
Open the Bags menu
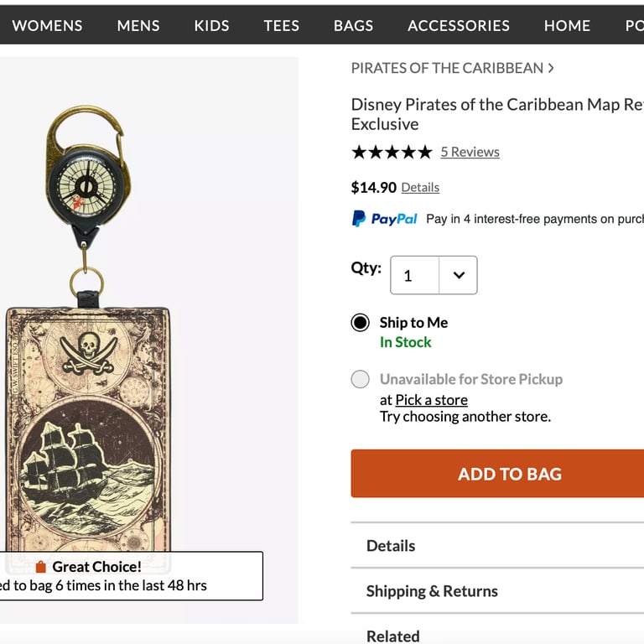[353, 25]
